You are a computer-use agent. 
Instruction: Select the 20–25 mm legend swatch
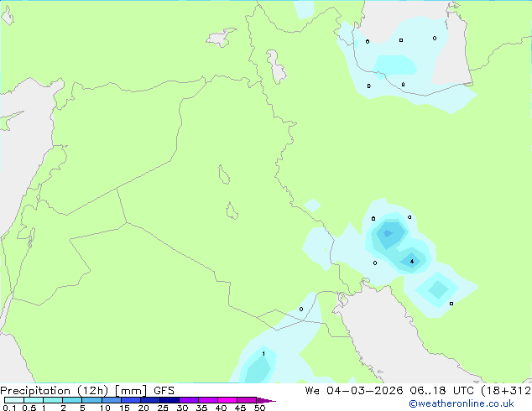click(150, 400)
